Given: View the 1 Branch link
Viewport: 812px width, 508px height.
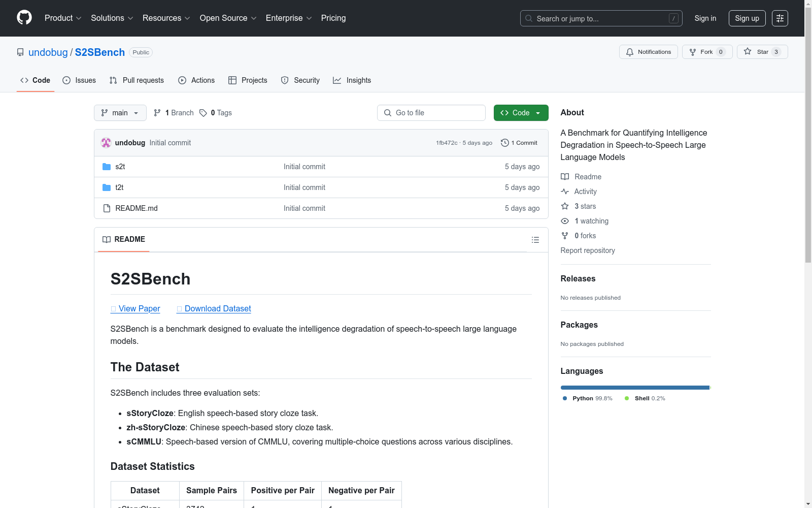Looking at the screenshot, I should (174, 113).
